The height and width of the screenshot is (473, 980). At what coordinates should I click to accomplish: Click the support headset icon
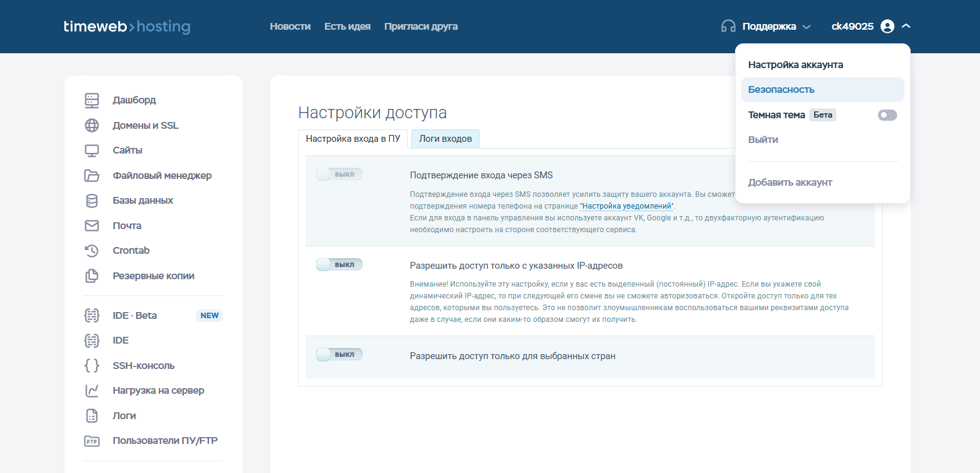click(x=728, y=27)
